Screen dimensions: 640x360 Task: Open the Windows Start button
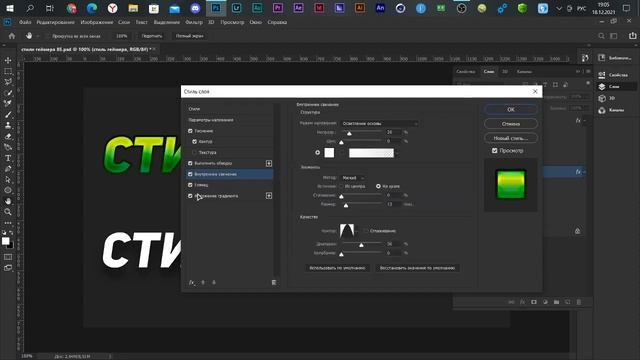tap(10, 8)
